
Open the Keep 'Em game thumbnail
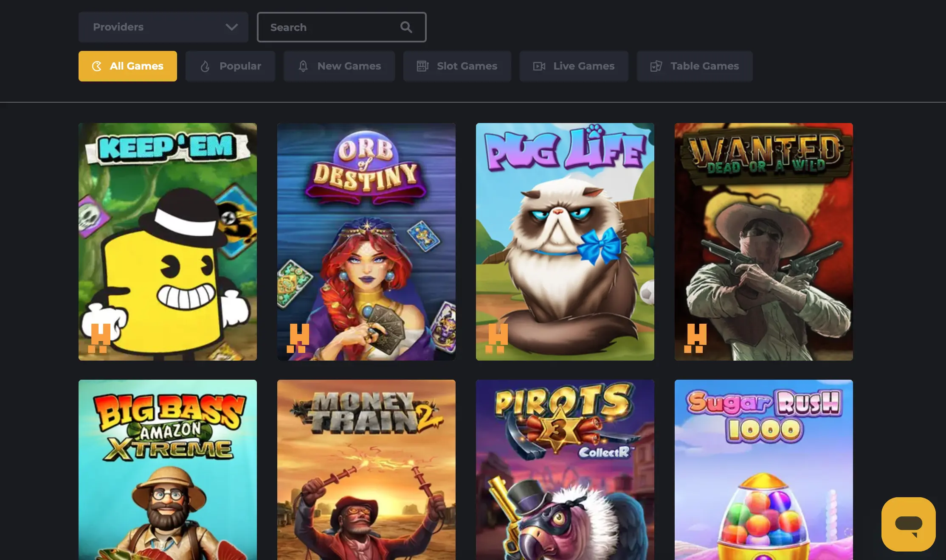[x=168, y=242]
